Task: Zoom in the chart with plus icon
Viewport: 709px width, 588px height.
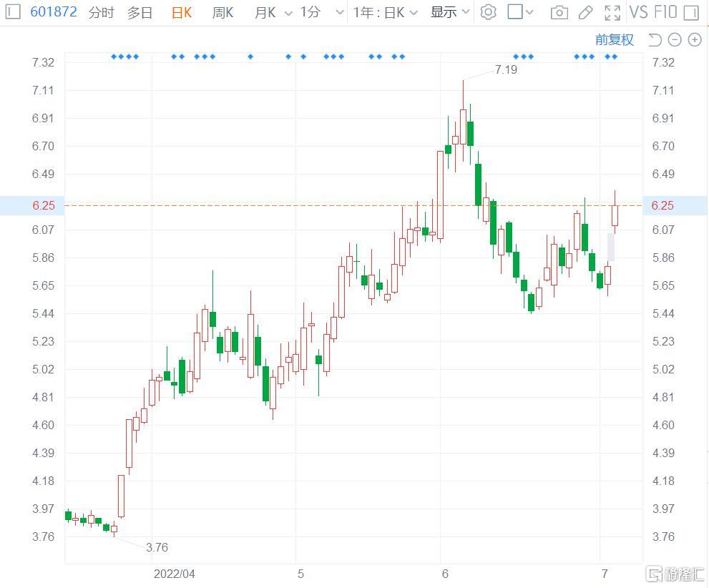Action: tap(695, 40)
